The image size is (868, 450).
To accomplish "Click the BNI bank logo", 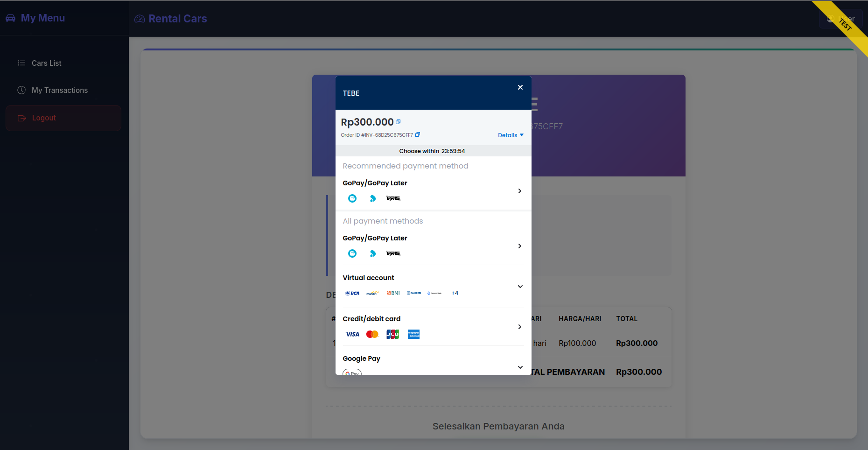I will pyautogui.click(x=393, y=293).
